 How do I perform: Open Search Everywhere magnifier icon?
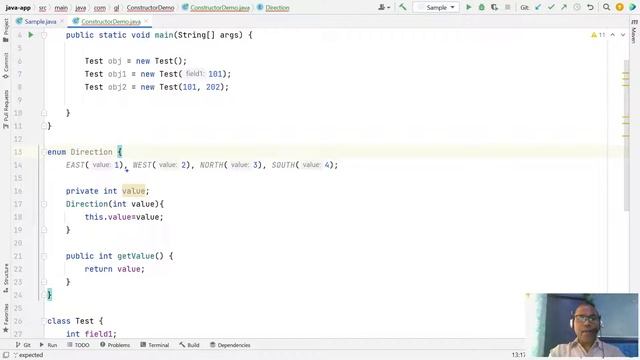tap(607, 7)
